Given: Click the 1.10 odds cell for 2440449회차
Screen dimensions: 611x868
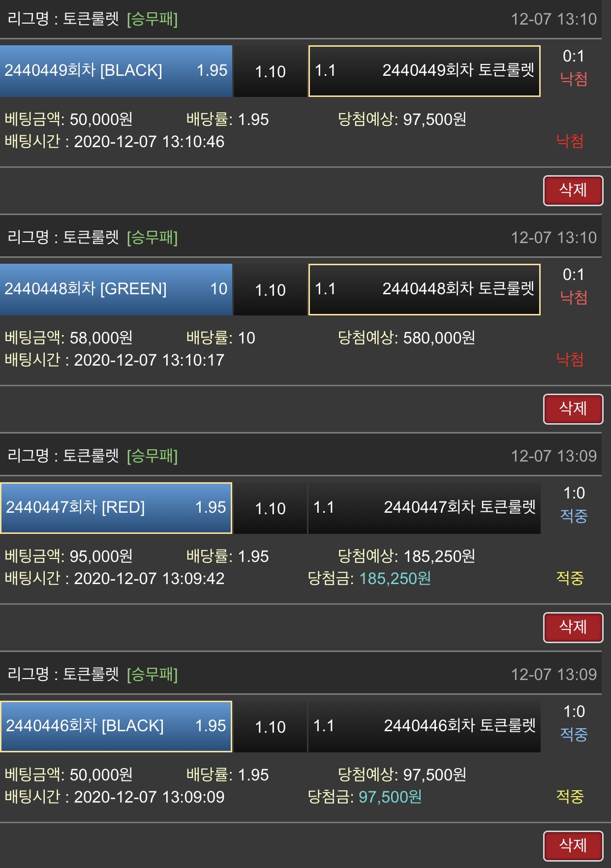Looking at the screenshot, I should (x=270, y=71).
